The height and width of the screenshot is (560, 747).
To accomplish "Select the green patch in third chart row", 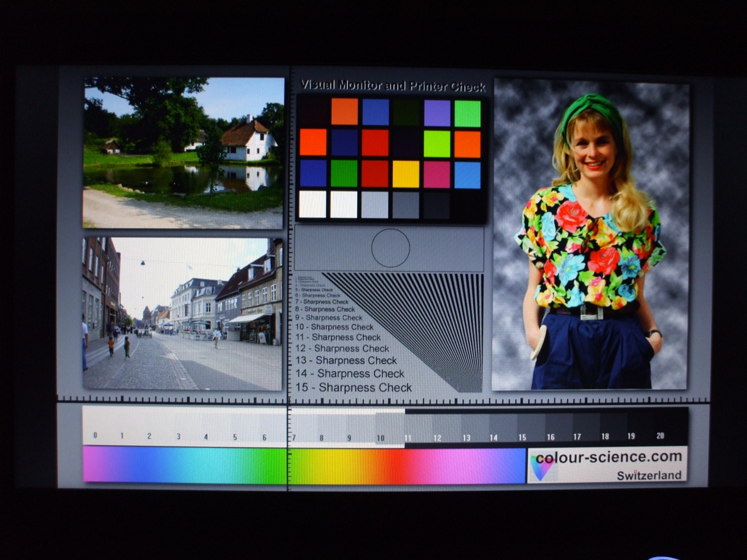I will pos(344,173).
